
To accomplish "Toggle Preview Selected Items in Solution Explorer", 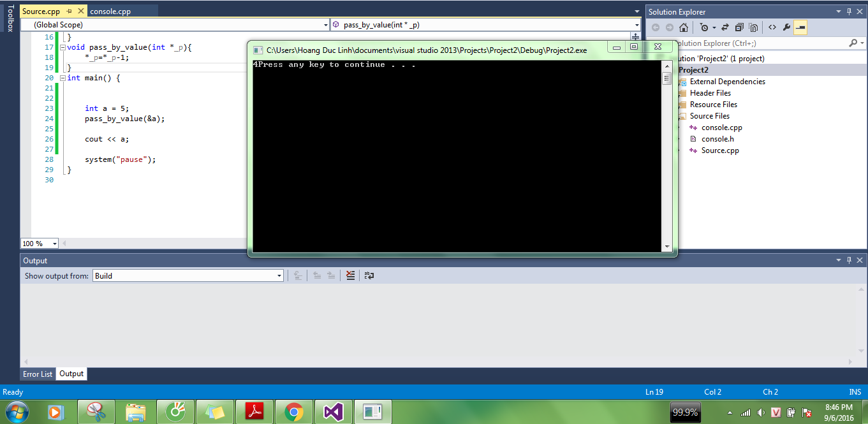I will click(x=800, y=27).
